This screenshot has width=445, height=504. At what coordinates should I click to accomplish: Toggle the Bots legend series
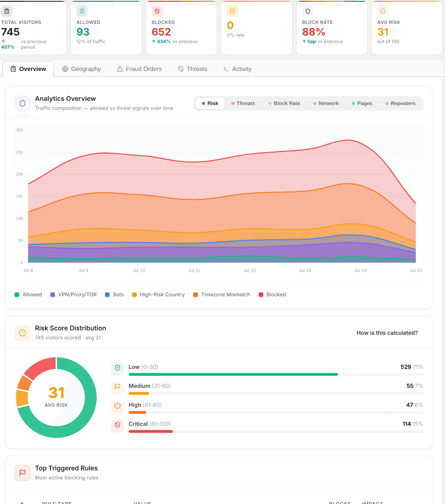tap(114, 295)
